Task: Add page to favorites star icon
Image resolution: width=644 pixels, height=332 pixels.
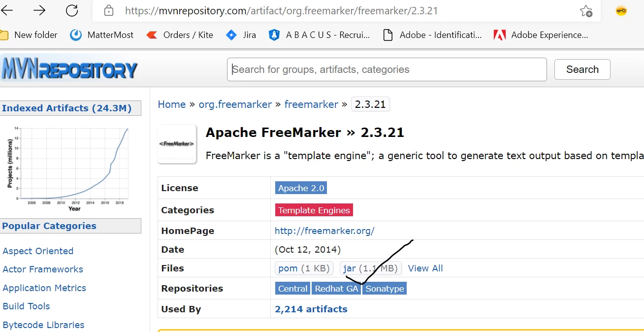Action: [x=586, y=11]
